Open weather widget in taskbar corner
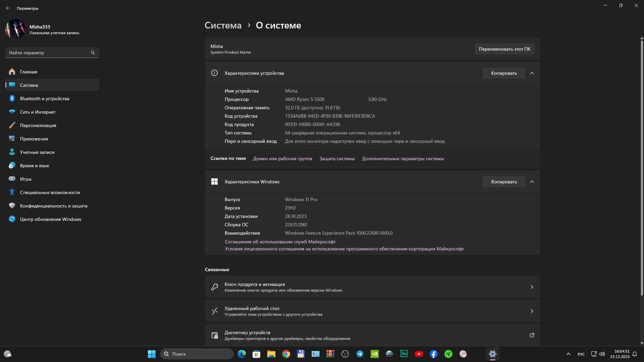Image resolution: width=644 pixels, height=362 pixels. (x=8, y=354)
